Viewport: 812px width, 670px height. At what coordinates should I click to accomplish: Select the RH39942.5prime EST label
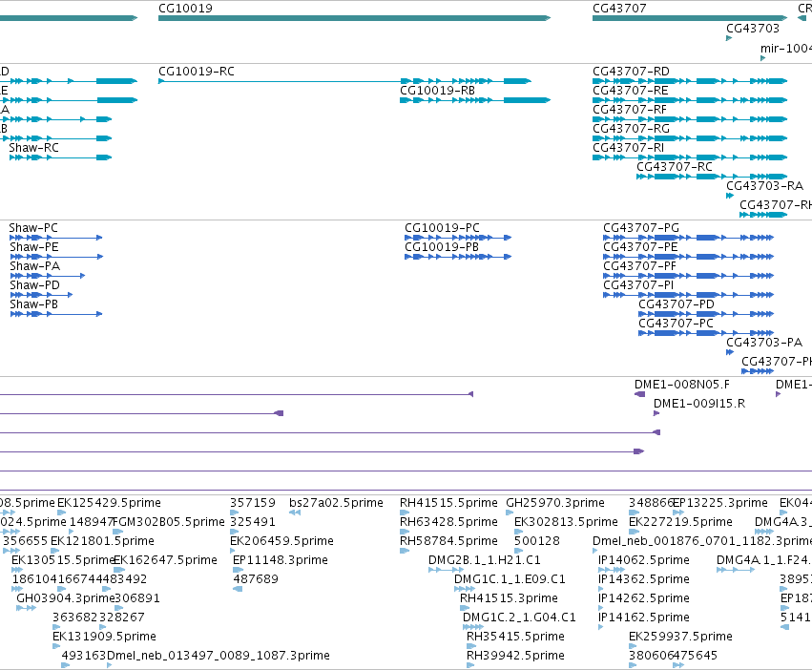[x=515, y=656]
